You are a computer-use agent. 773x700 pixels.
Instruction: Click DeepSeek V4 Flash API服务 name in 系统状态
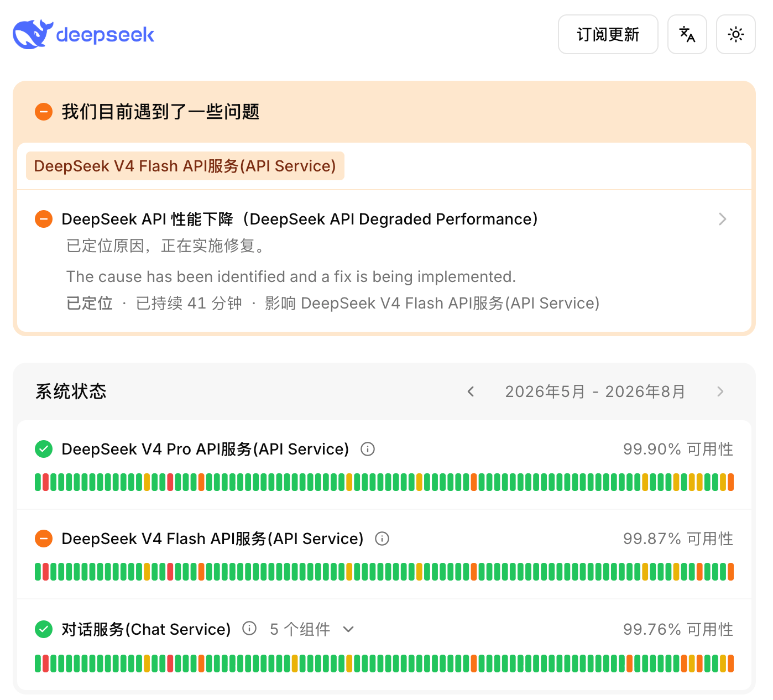coord(212,539)
